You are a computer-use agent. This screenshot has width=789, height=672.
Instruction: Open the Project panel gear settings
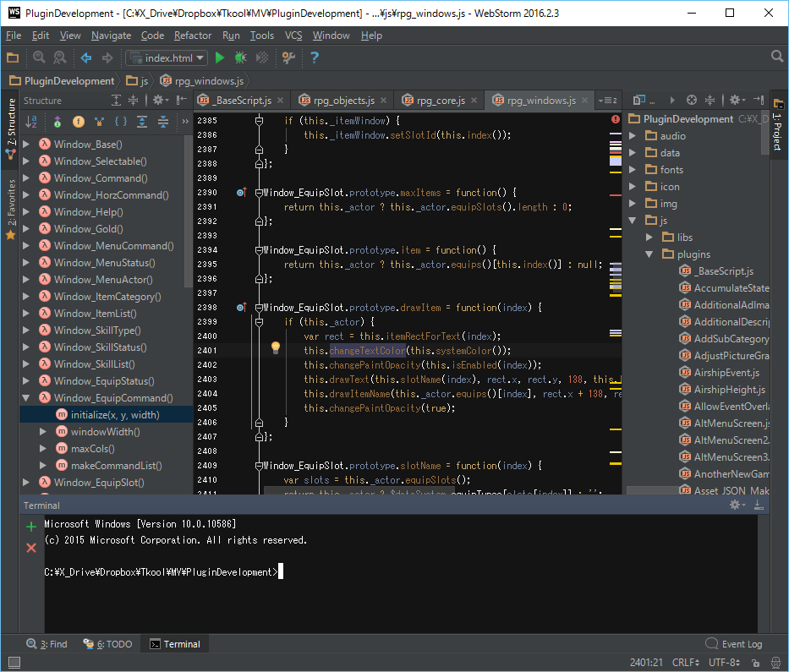(737, 100)
